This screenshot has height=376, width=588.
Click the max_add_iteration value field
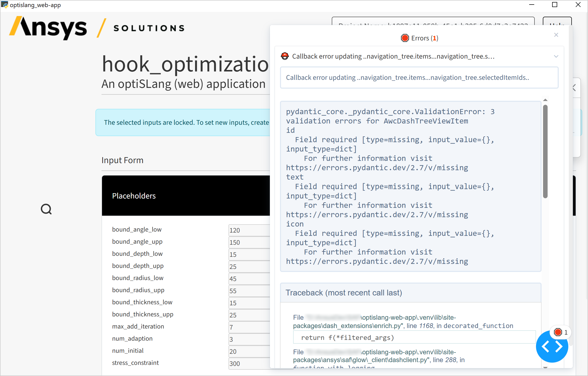[x=249, y=327]
